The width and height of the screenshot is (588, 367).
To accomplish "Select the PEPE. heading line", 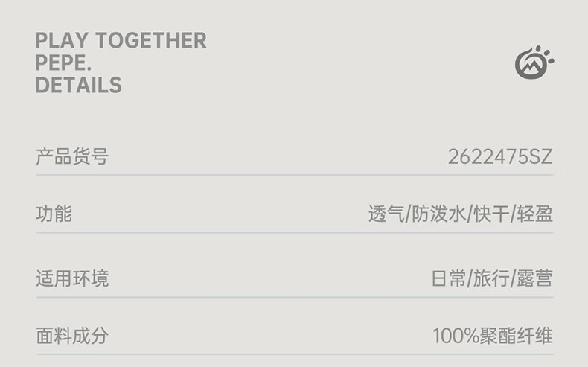I will [63, 63].
